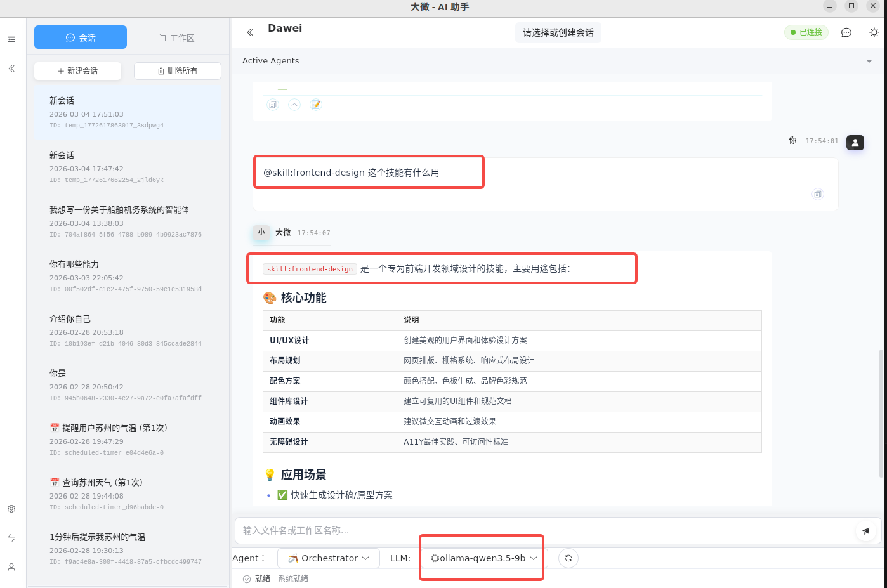This screenshot has width=887, height=588.
Task: Open settings gear in left sidebar
Action: [x=11, y=509]
